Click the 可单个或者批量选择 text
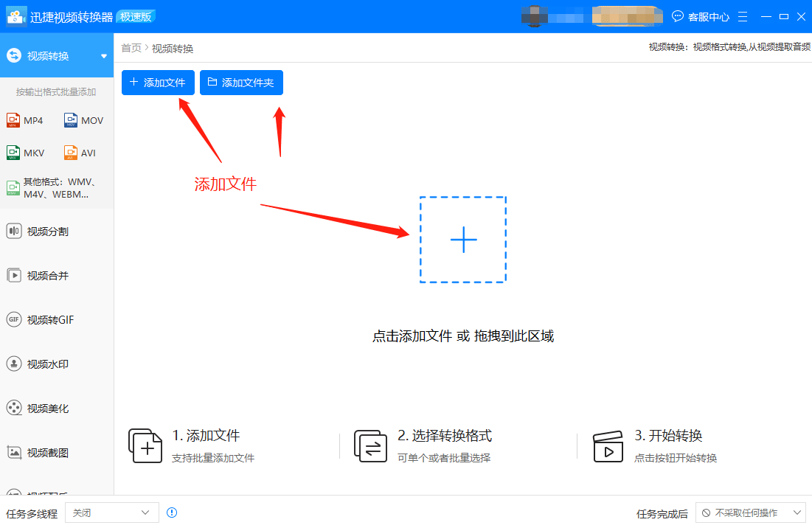This screenshot has height=528, width=812. (x=444, y=458)
